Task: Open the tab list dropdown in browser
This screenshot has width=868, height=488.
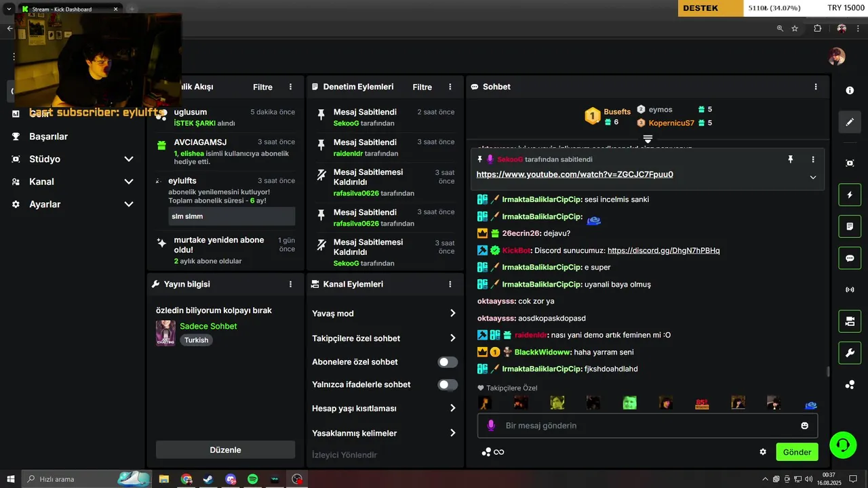Action: (x=9, y=9)
